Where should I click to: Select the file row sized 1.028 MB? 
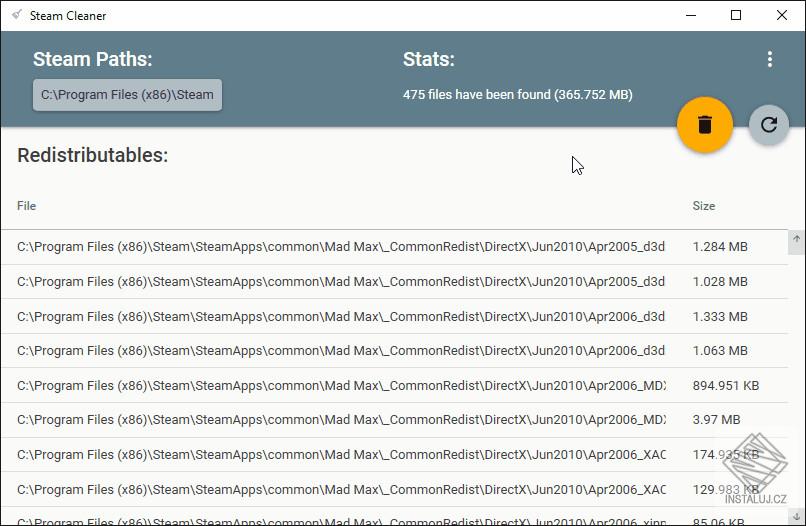[x=394, y=282]
